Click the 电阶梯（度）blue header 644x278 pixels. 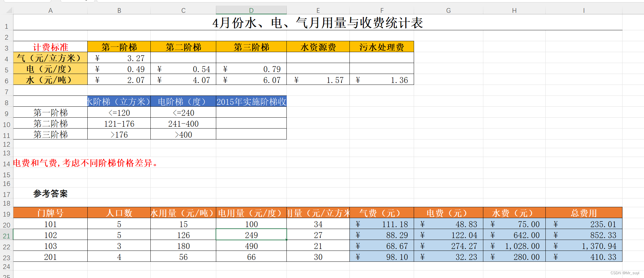tap(183, 101)
